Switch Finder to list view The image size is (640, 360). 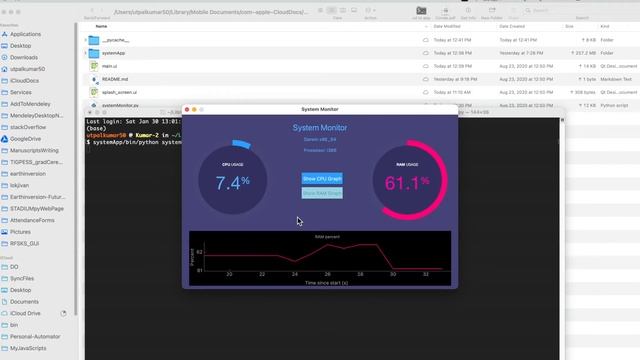[x=331, y=10]
